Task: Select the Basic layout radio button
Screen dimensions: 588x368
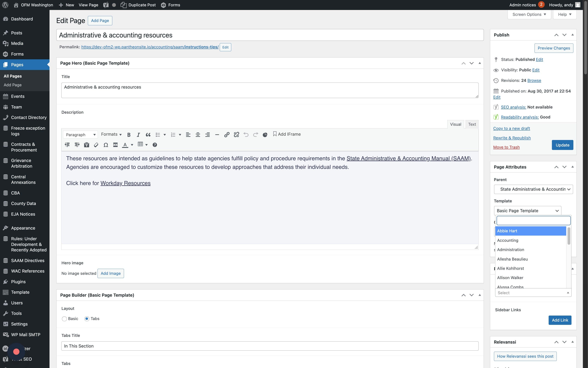Action: coord(64,319)
